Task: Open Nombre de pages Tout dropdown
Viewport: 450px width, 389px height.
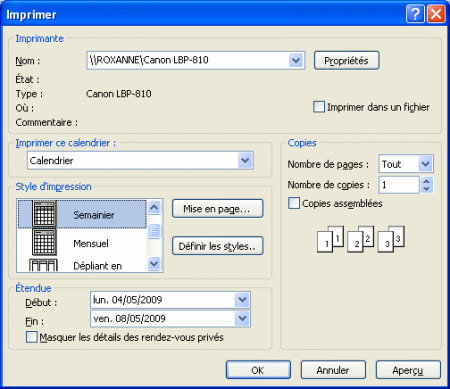Action: pyautogui.click(x=425, y=164)
